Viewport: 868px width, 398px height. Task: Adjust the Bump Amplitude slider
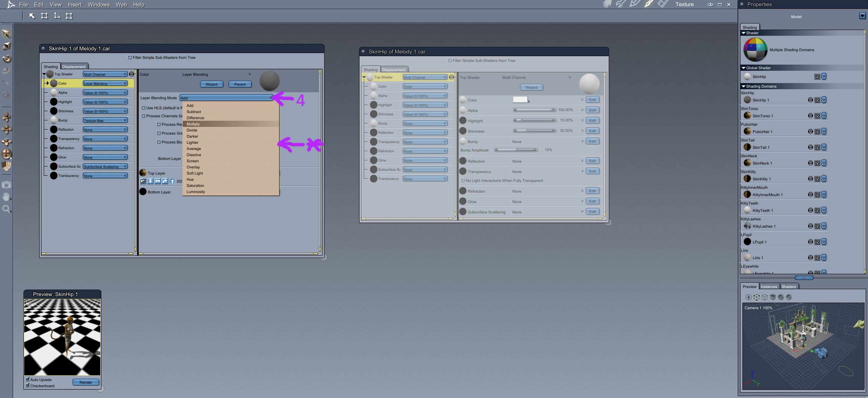point(516,150)
